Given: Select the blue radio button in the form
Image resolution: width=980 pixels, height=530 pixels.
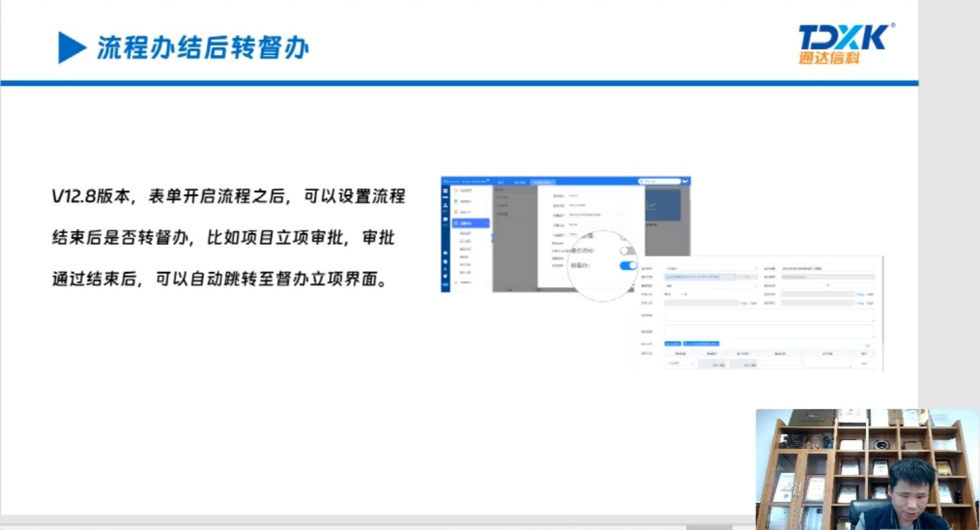Looking at the screenshot, I should [x=666, y=294].
